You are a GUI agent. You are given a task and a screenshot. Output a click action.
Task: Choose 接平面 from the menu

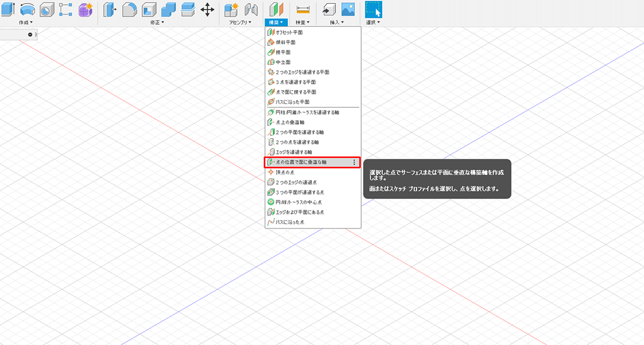[313, 53]
